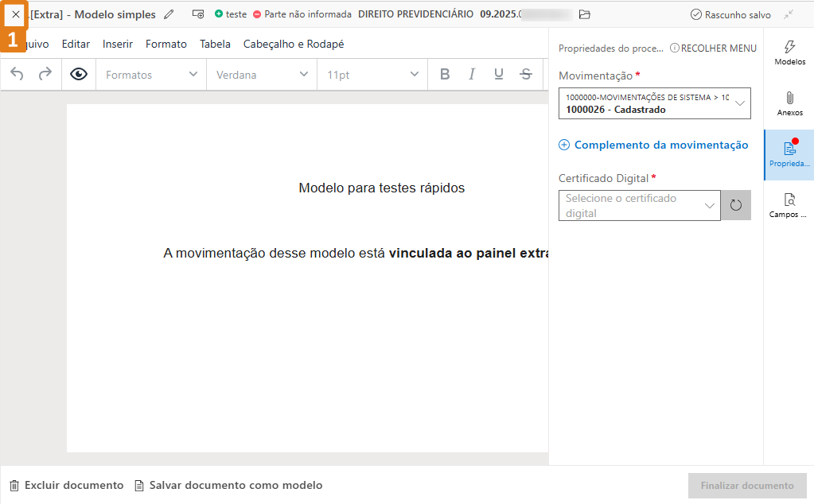Toggle the document preview eye icon
This screenshot has width=814, height=504.
tap(79, 73)
